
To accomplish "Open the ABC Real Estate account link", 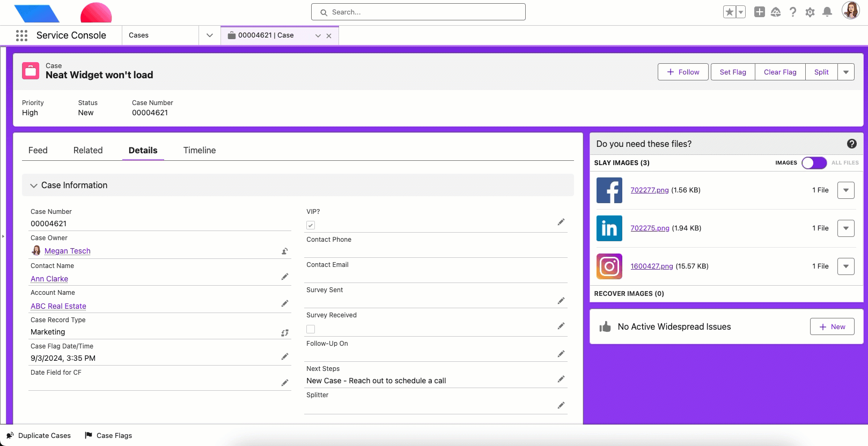I will (58, 306).
